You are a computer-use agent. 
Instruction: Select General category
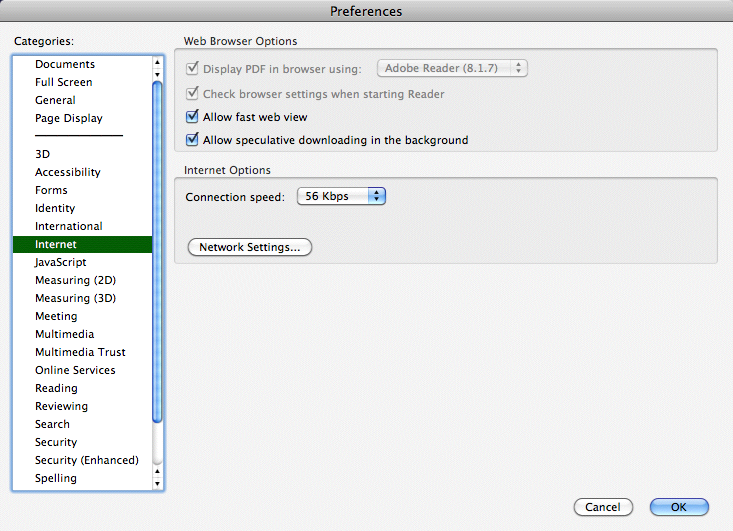tap(82, 100)
